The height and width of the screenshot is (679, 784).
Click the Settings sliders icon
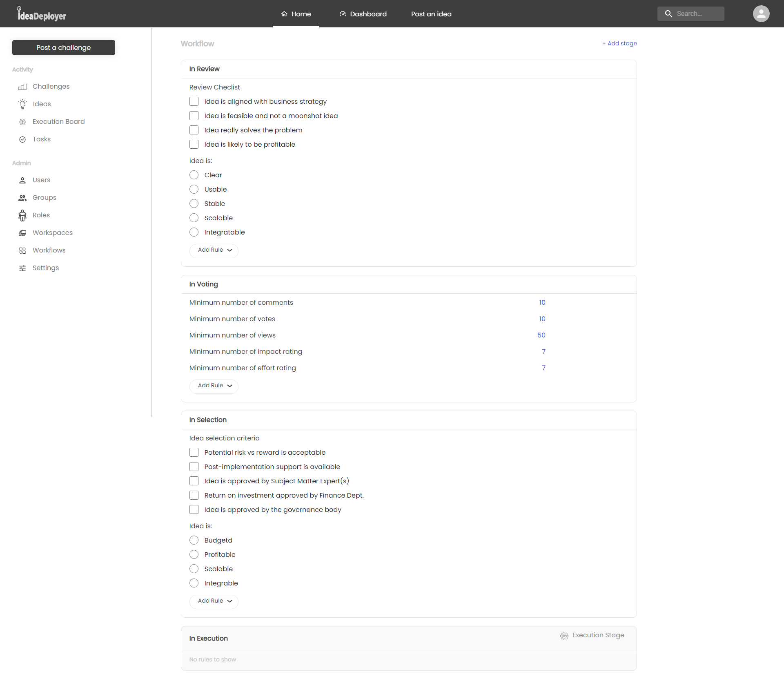pyautogui.click(x=22, y=268)
